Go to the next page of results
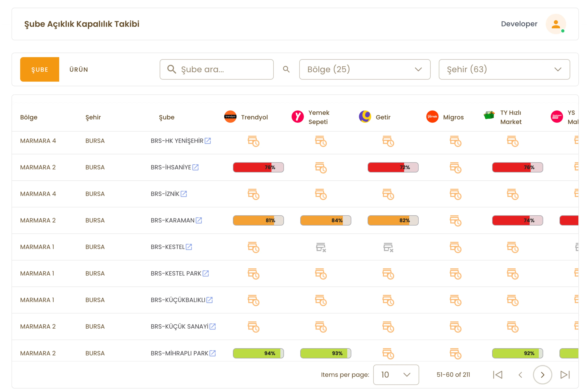This screenshot has height=391, width=588. point(542,375)
